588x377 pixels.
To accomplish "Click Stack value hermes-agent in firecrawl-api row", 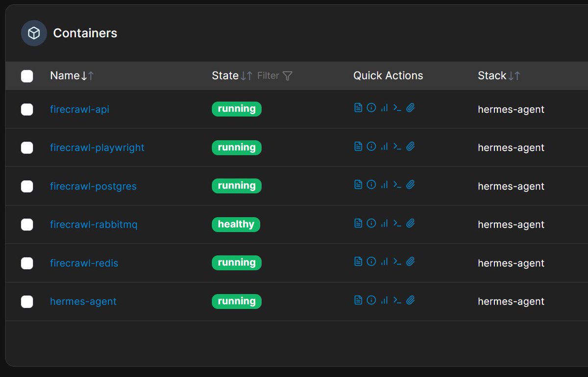I will [x=511, y=109].
